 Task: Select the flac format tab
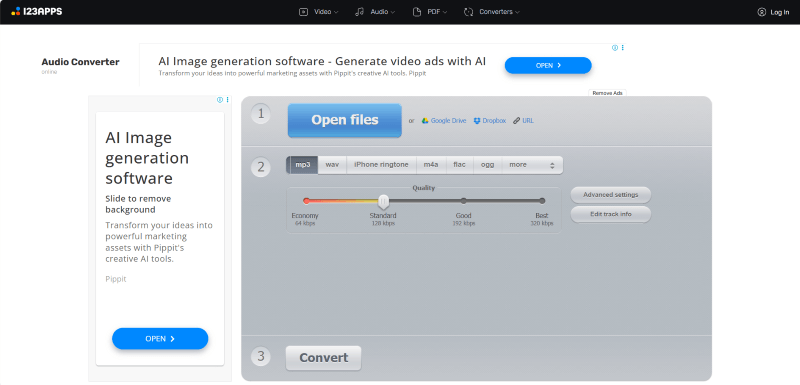pyautogui.click(x=460, y=165)
